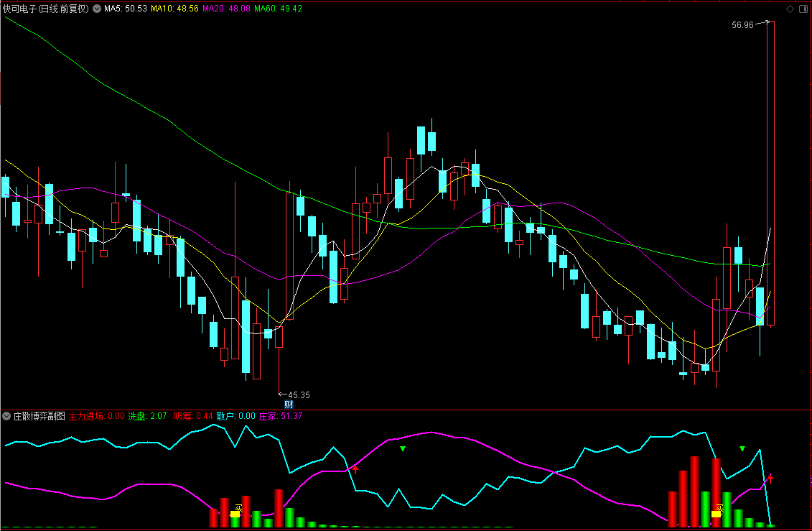Click the 主力进场: 0.00 value
This screenshot has width=812, height=531.
pos(97,416)
